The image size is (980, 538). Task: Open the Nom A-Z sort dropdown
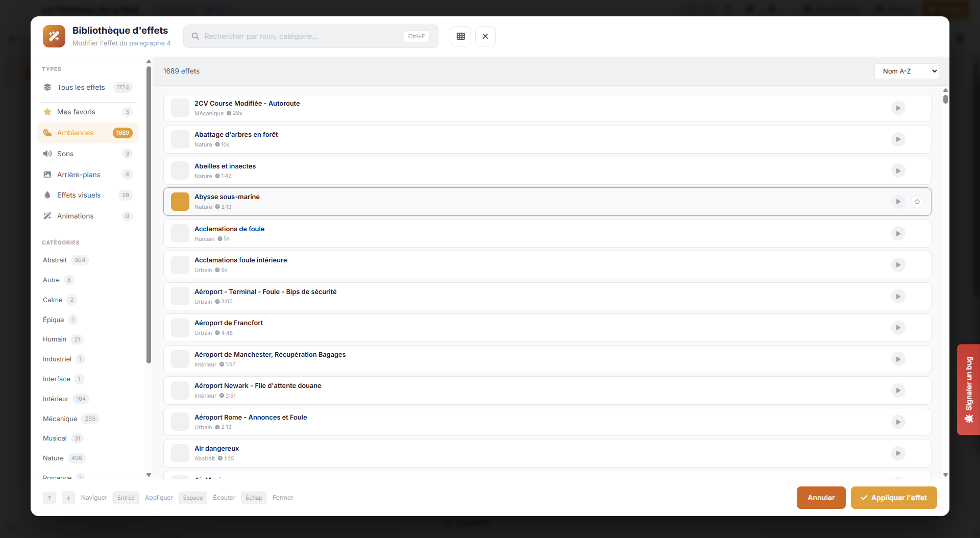click(x=906, y=71)
